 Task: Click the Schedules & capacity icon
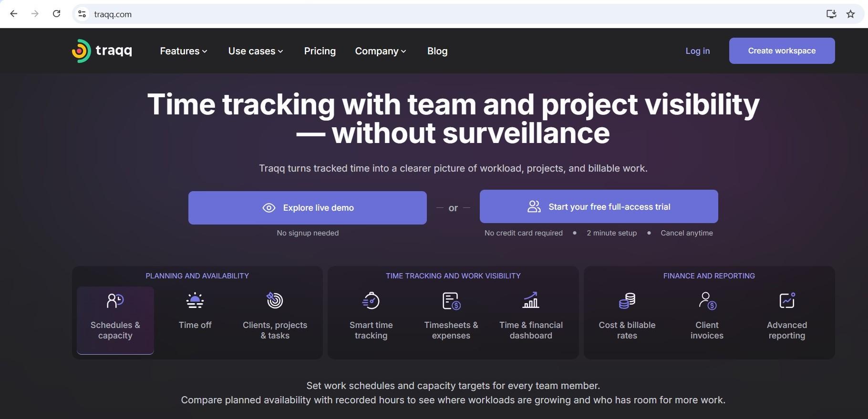pos(115,301)
